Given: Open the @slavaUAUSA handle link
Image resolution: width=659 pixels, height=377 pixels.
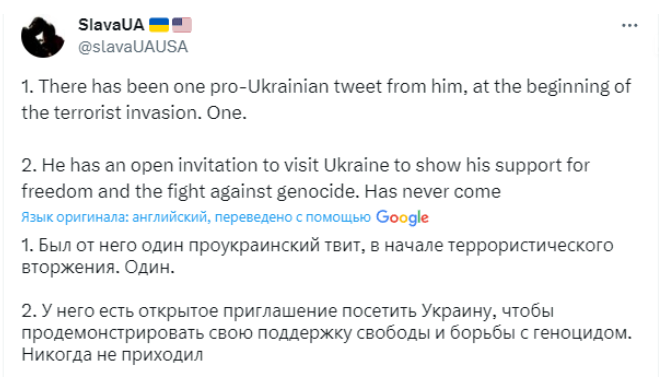Looking at the screenshot, I should 133,46.
